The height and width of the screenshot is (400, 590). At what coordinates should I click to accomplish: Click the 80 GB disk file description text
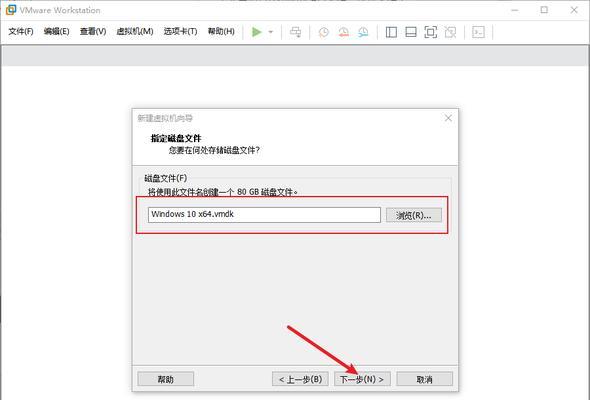223,192
